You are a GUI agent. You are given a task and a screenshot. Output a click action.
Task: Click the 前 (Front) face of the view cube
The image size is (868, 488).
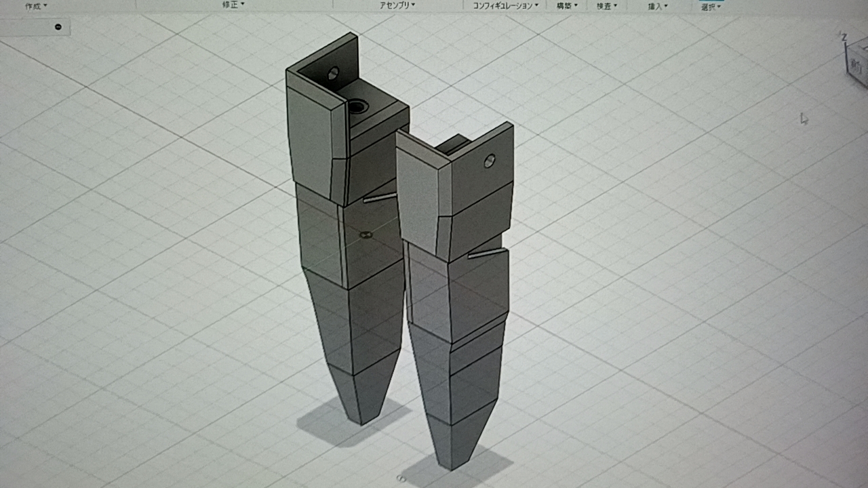[x=857, y=65]
